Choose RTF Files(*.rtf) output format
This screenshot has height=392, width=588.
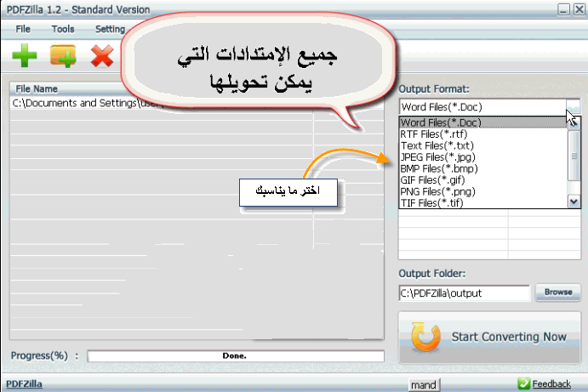[x=483, y=134]
